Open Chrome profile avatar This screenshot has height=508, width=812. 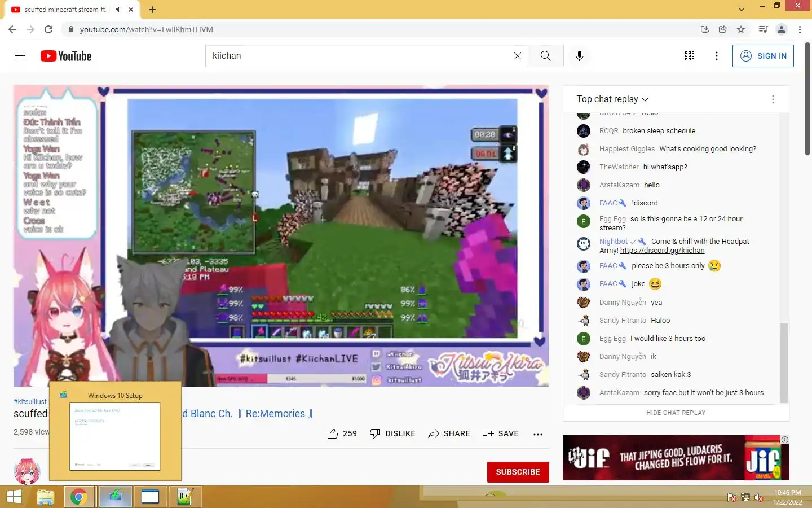[x=782, y=29]
